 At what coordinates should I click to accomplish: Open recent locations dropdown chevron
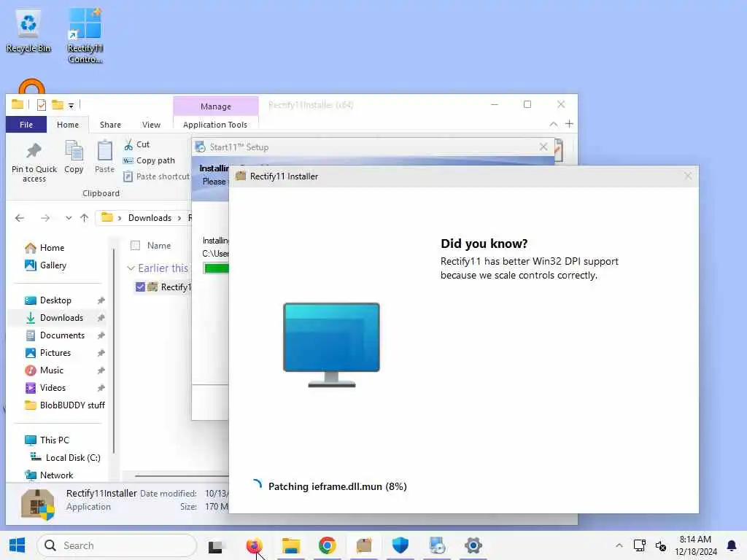point(69,218)
